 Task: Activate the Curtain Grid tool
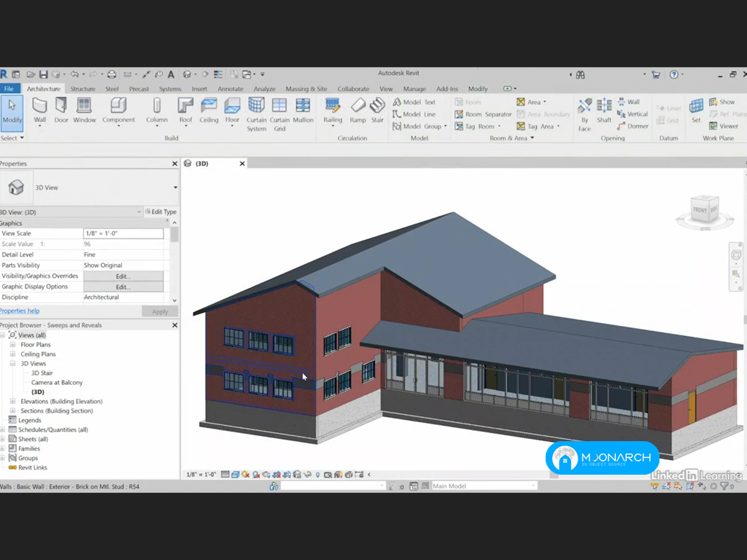(279, 114)
